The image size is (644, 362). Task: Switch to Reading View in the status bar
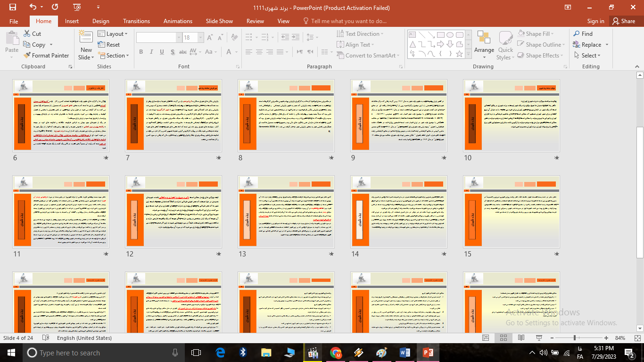click(521, 338)
